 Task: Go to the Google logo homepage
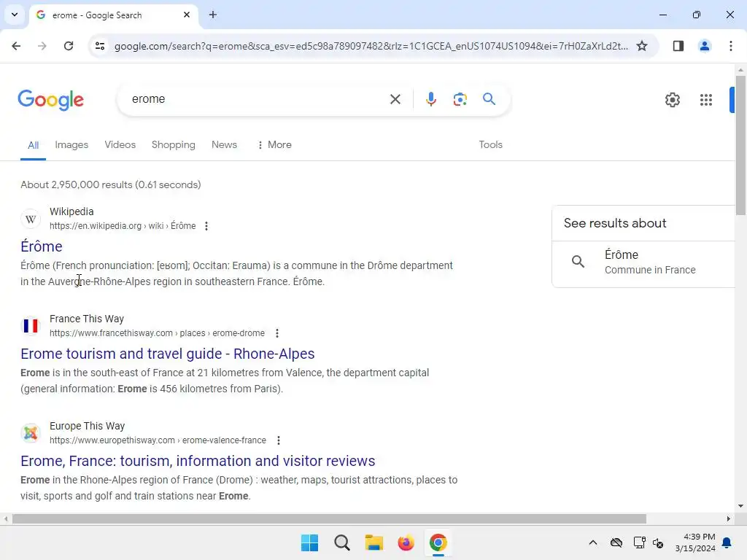click(50, 99)
